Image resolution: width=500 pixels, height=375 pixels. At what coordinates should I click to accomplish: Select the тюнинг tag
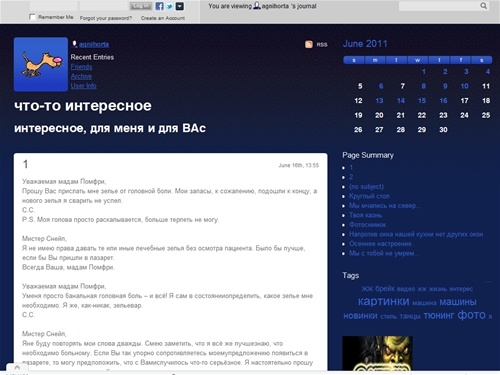[x=439, y=315]
